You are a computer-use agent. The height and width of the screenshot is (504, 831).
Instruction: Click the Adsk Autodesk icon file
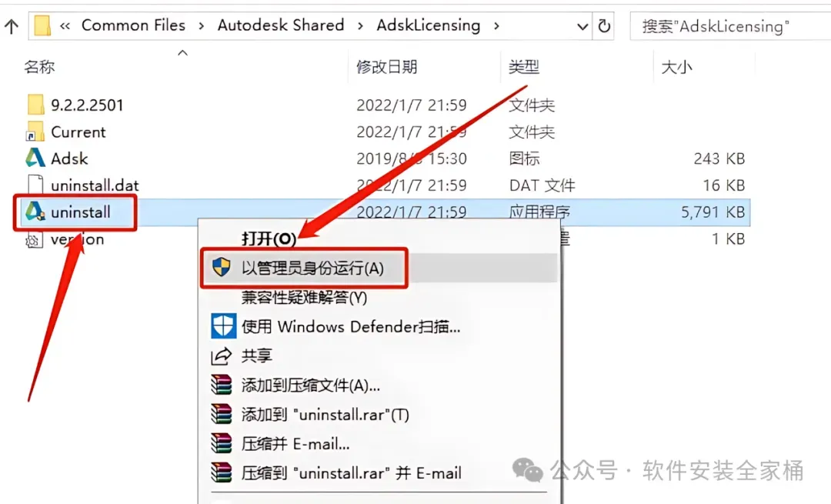tap(35, 158)
